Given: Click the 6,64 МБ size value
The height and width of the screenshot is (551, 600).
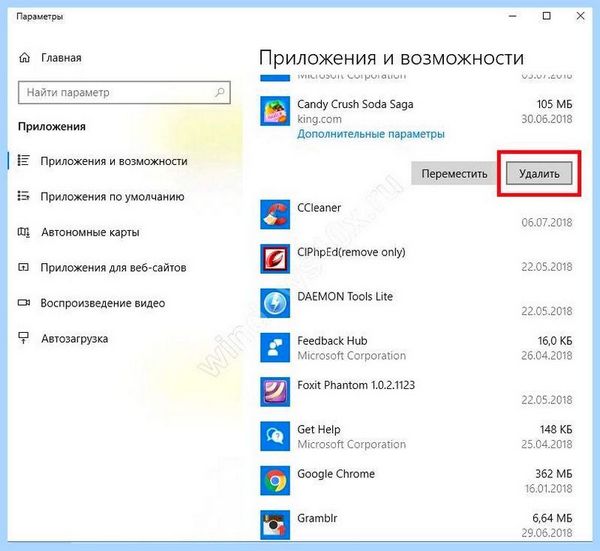Looking at the screenshot, I should pyautogui.click(x=552, y=518).
